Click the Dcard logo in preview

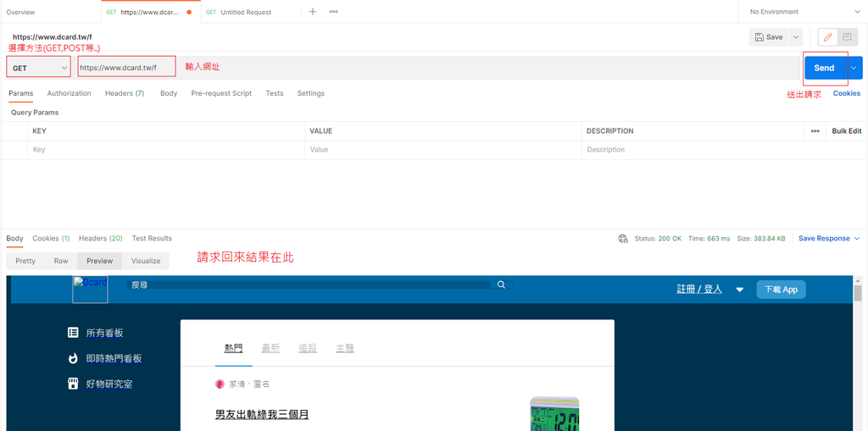(90, 290)
